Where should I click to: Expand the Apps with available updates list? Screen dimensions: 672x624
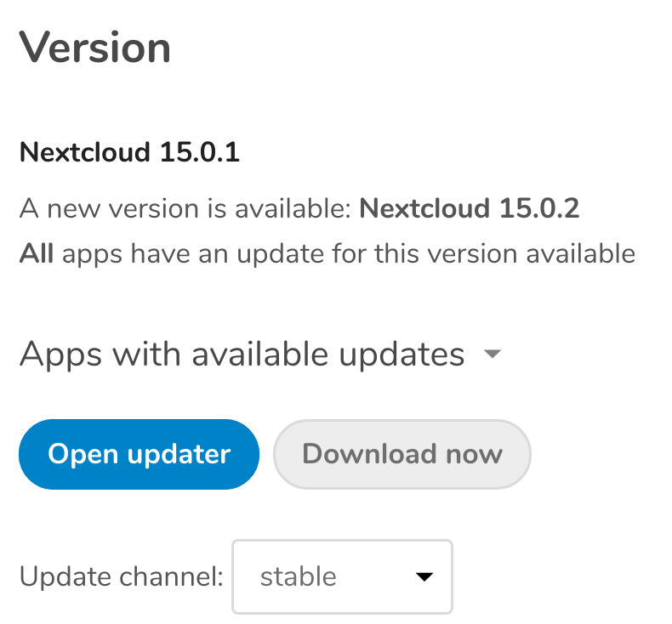click(242, 354)
